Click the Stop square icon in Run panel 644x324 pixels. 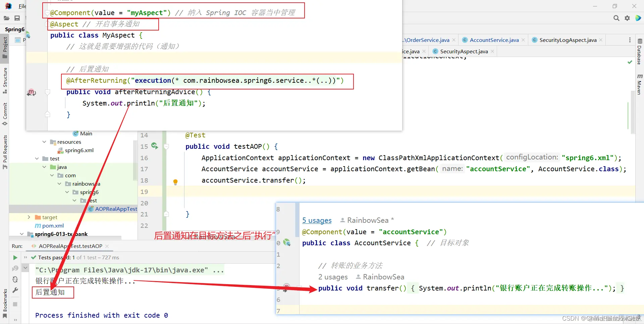(15, 304)
